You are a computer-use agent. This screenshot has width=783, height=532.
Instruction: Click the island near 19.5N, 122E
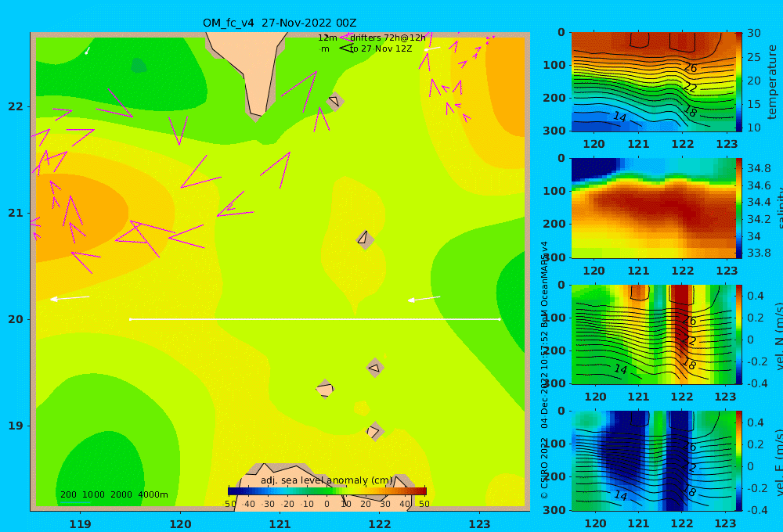pos(375,368)
